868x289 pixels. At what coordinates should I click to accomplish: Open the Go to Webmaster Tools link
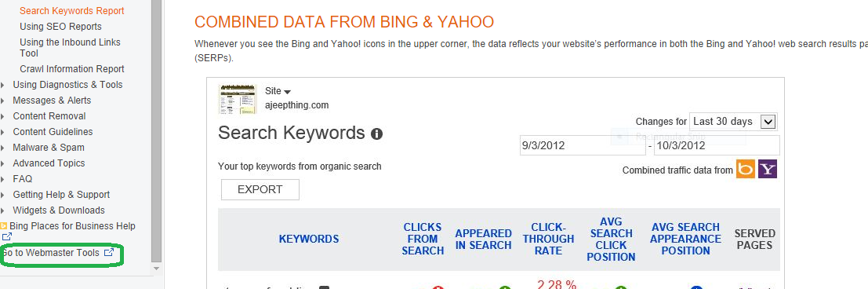[50, 252]
